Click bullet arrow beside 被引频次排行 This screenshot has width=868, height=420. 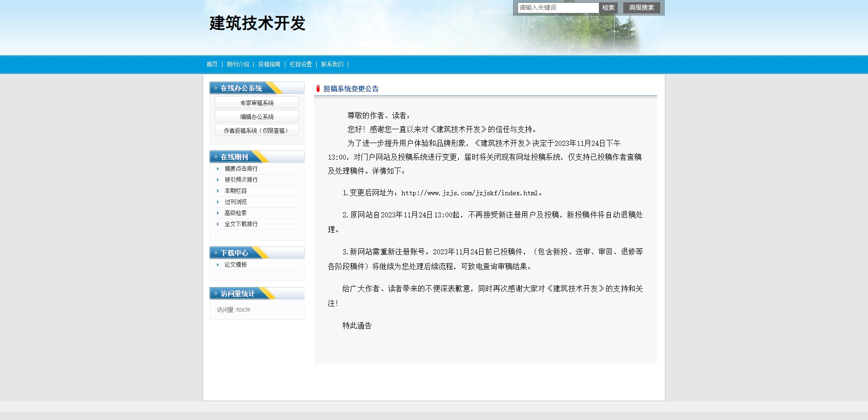click(218, 180)
